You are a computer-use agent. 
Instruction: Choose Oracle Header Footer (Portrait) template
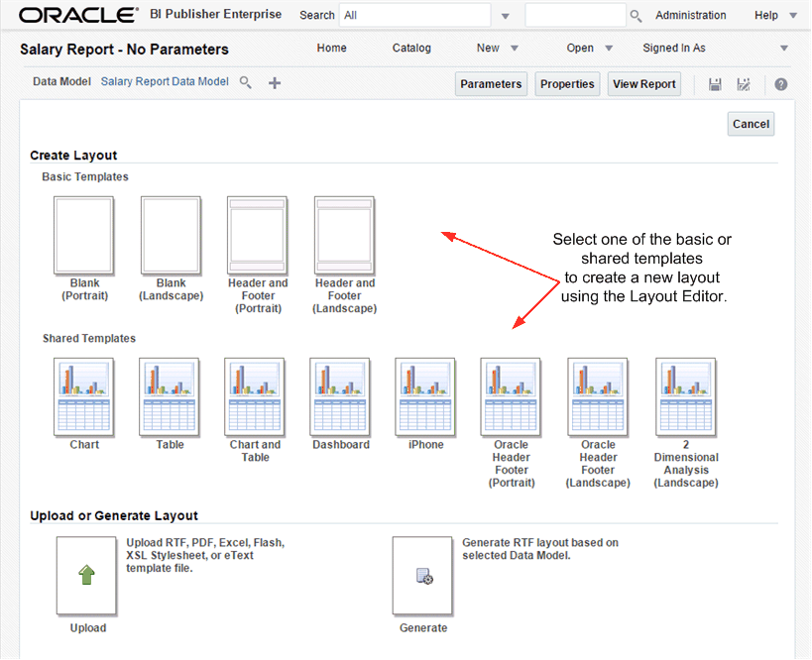(x=511, y=397)
